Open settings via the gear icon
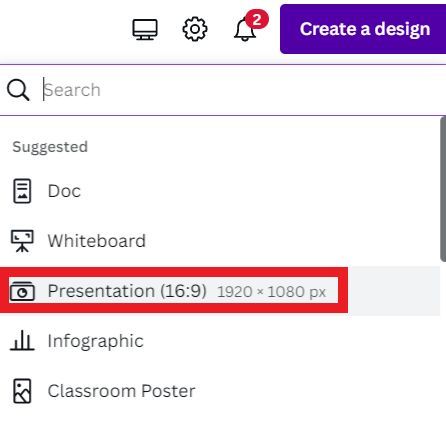Viewport: 446px width, 424px height. pos(195,29)
